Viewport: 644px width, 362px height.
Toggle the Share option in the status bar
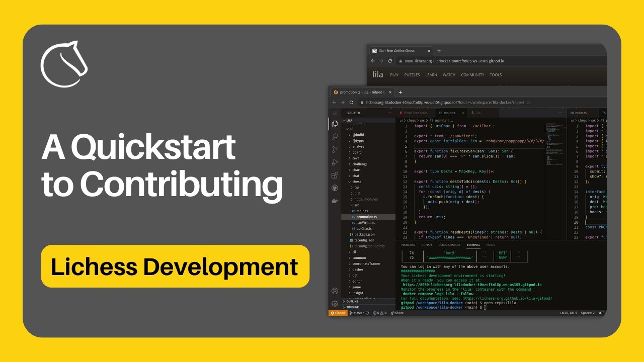click(397, 313)
